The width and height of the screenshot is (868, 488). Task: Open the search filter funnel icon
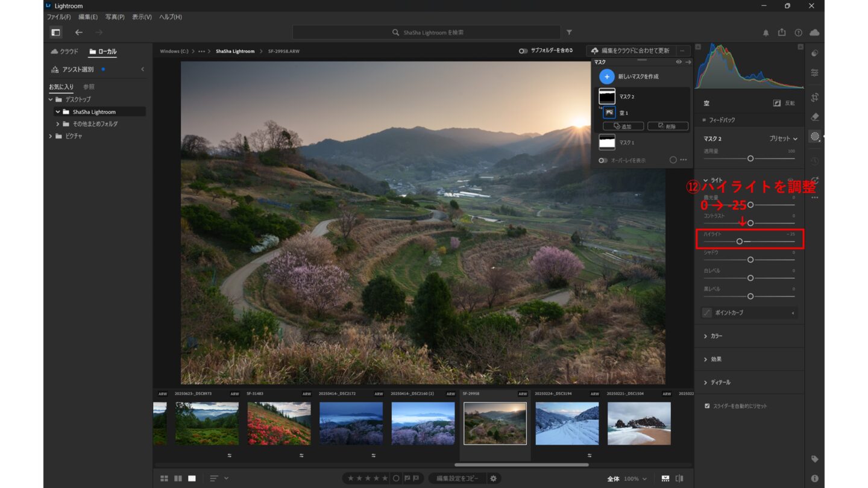569,33
